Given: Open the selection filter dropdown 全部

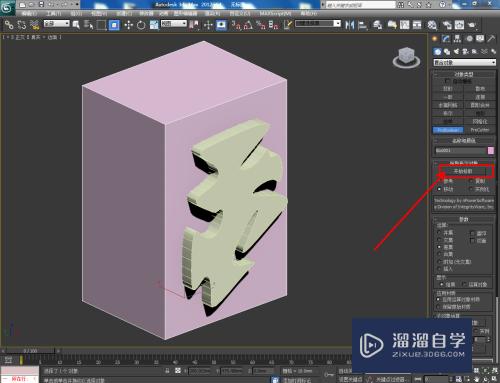Looking at the screenshot, I should (57, 24).
